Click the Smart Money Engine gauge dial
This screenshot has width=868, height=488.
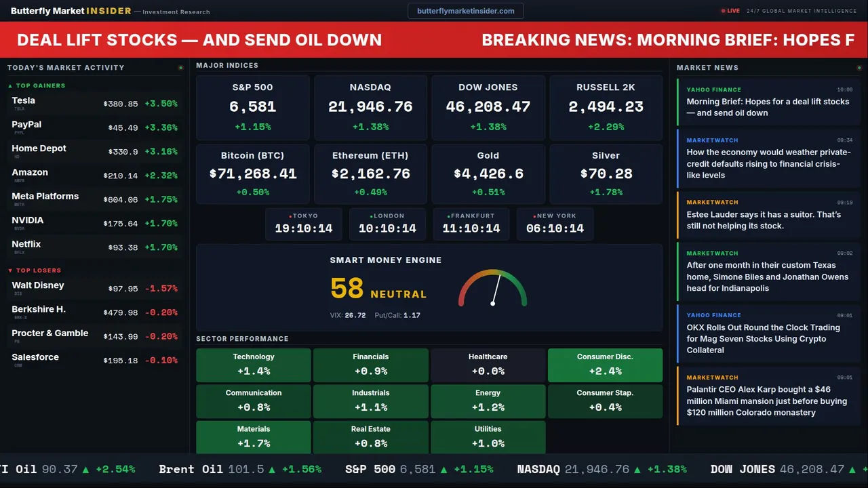point(493,288)
